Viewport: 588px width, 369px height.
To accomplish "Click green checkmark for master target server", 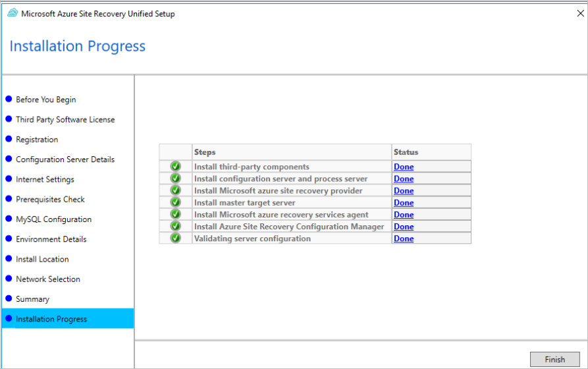I will (175, 202).
